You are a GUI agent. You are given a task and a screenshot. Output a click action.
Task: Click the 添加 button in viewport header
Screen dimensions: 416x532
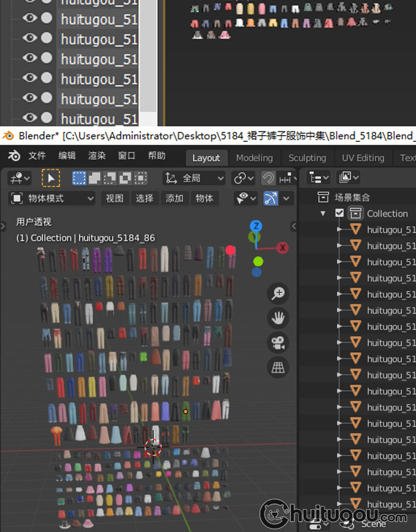(x=174, y=198)
